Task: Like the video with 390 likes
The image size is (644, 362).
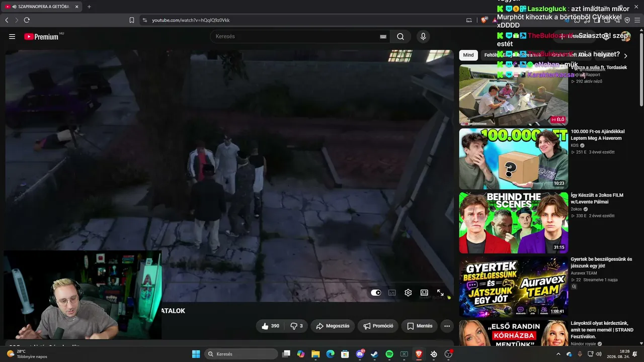Action: click(270, 326)
